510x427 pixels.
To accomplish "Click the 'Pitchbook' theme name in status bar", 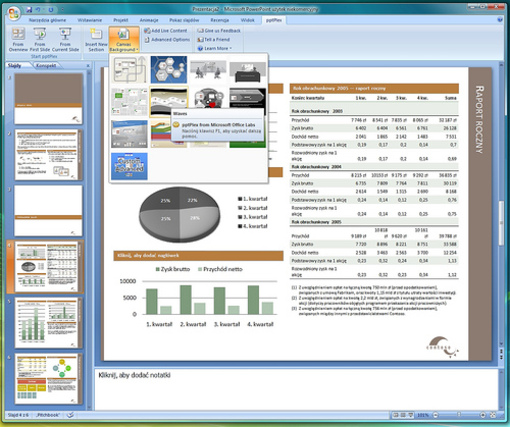I will (48, 415).
